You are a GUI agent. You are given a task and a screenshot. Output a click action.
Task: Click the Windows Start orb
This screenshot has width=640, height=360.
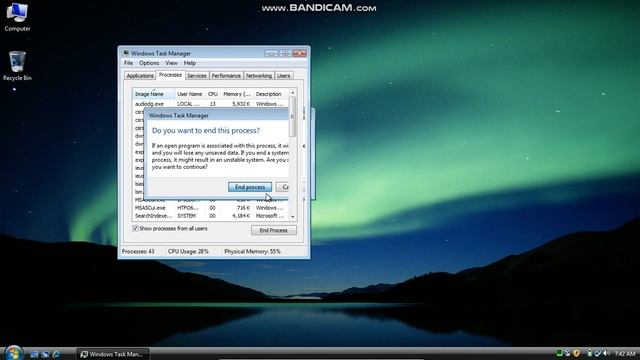(x=13, y=353)
